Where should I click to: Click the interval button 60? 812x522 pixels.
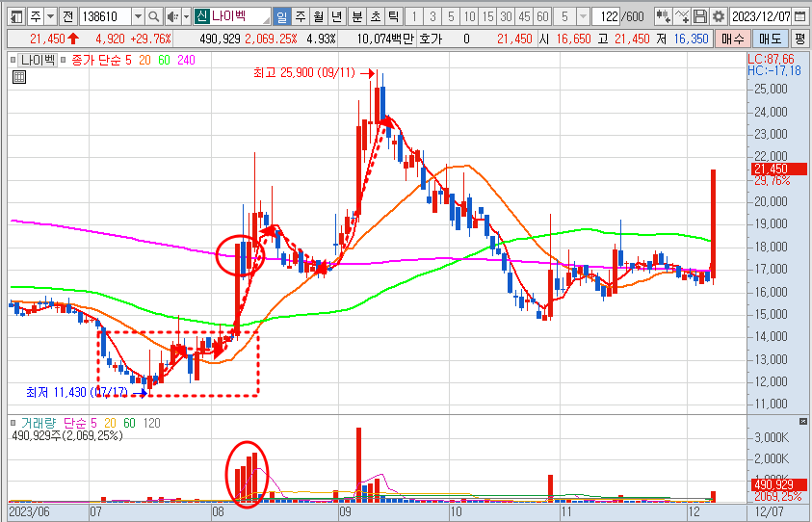[x=542, y=17]
